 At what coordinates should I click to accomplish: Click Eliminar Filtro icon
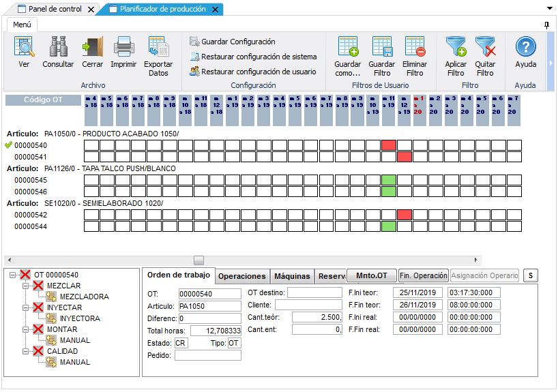[x=415, y=48]
